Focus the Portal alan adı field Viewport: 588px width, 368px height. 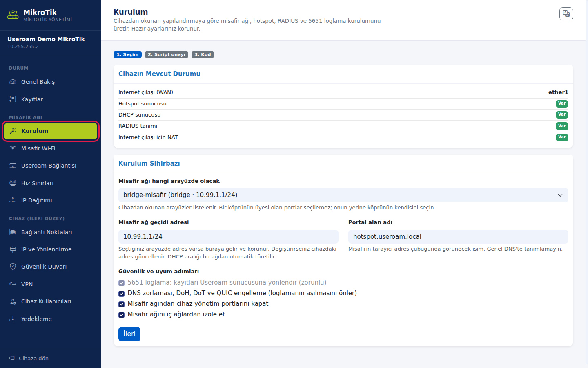click(x=458, y=237)
